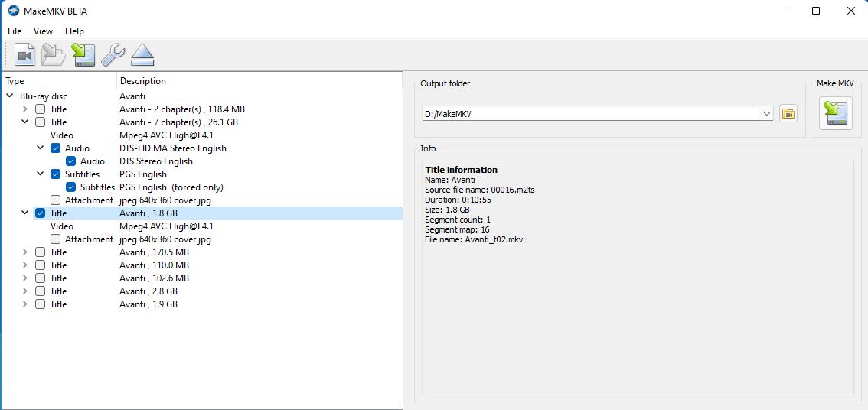This screenshot has width=868, height=410.
Task: Open the output folder dropdown arrow
Action: (x=767, y=114)
